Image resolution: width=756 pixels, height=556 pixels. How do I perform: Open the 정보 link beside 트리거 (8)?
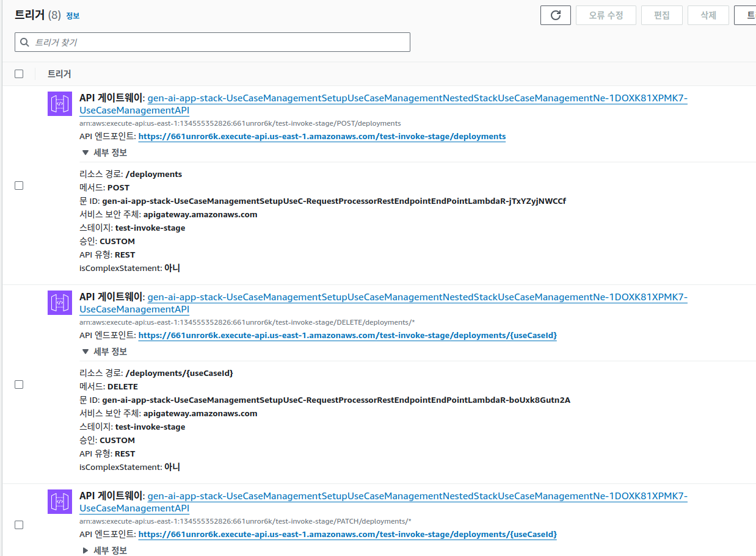pyautogui.click(x=73, y=16)
